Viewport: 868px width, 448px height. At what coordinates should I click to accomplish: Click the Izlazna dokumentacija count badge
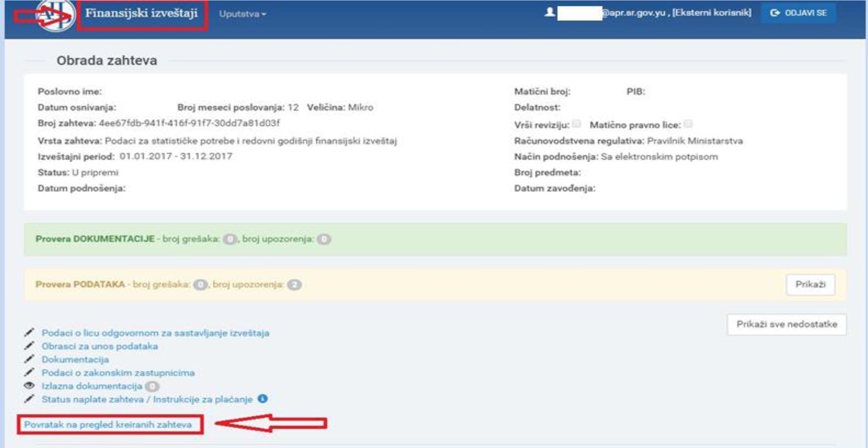pyautogui.click(x=152, y=387)
